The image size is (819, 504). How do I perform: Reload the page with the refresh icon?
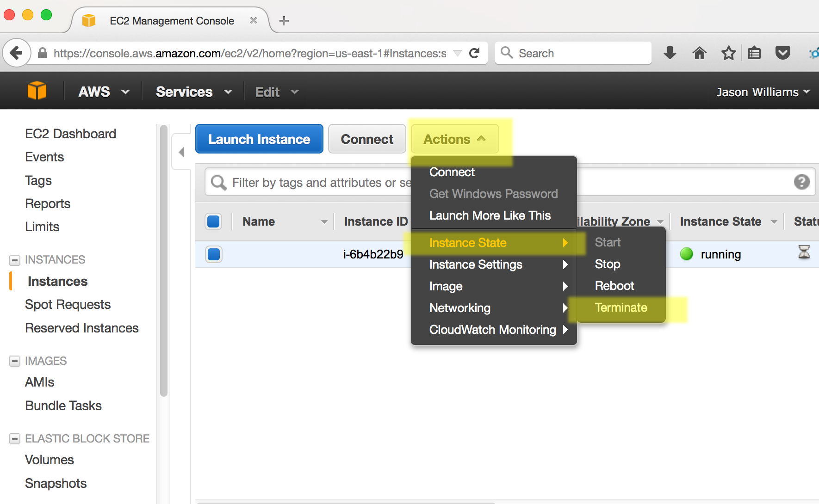click(474, 53)
